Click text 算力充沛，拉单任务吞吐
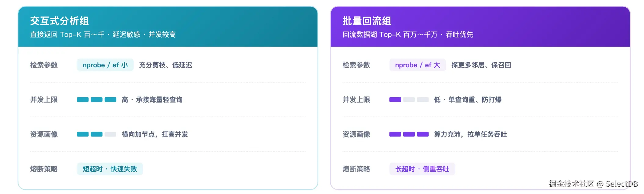The height and width of the screenshot is (194, 644). point(471,134)
